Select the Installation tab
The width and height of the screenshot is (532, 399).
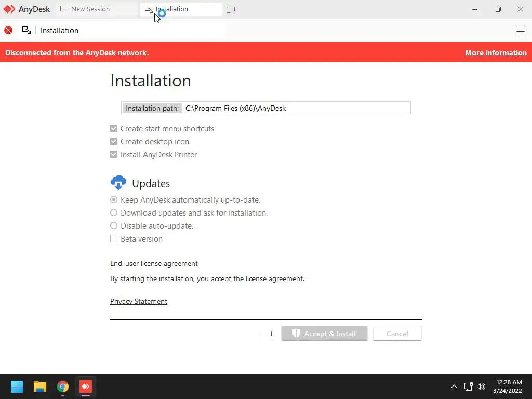[181, 9]
